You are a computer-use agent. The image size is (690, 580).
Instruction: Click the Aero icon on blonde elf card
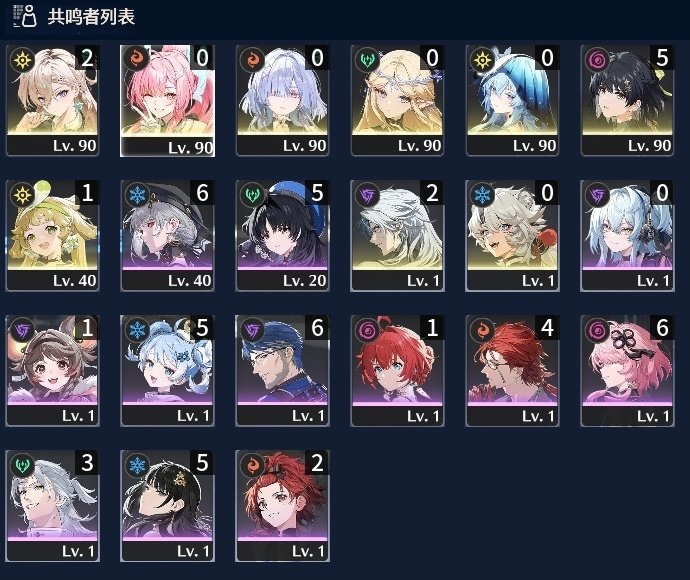tap(367, 59)
